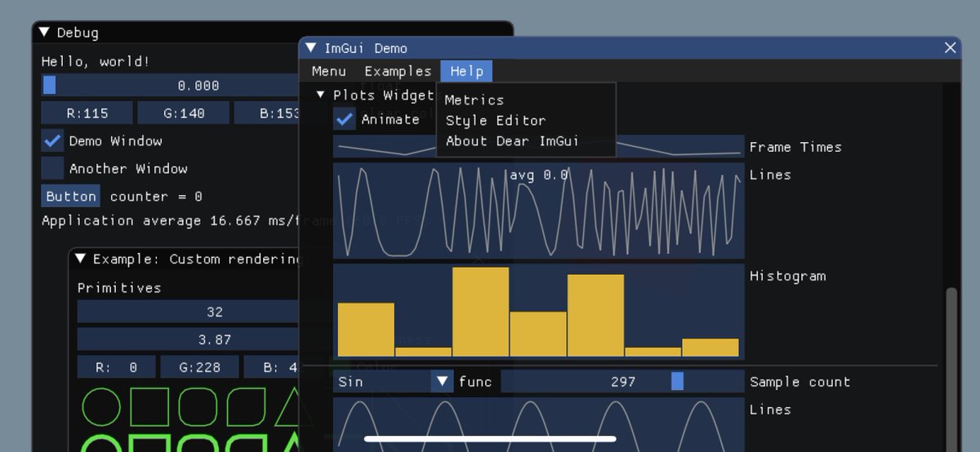Click the R:115 color field
This screenshot has height=452, width=980.
pos(87,113)
